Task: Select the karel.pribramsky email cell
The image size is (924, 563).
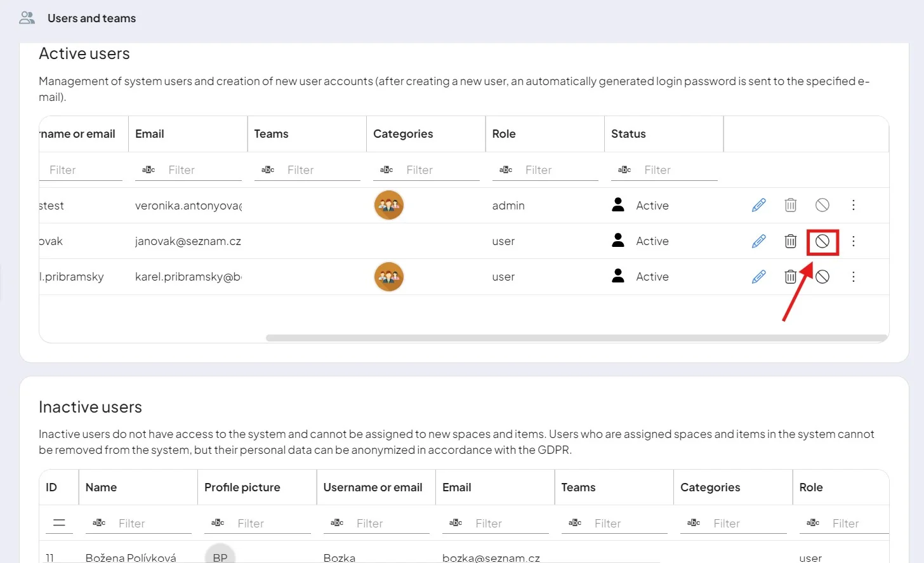Action: click(188, 277)
